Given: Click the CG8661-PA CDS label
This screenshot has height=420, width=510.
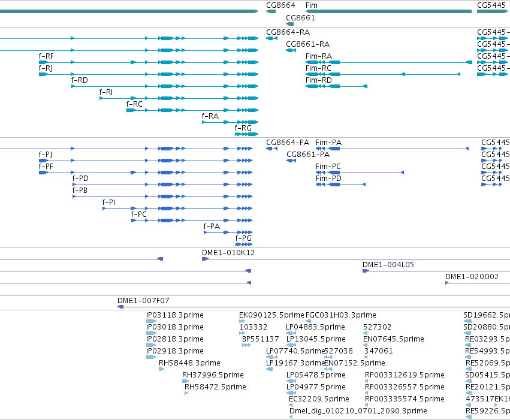Looking at the screenshot, I should [x=308, y=155].
